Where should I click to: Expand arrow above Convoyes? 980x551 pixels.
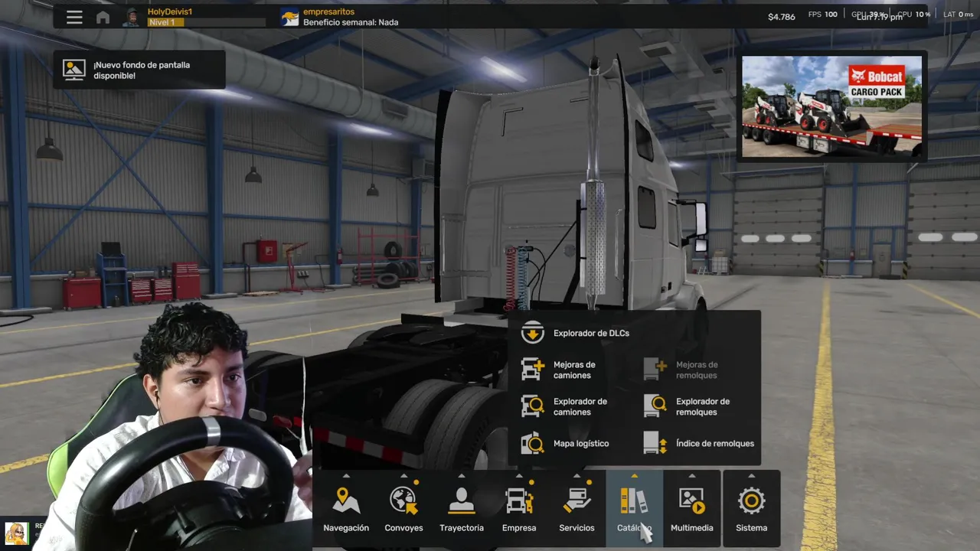coord(403,476)
